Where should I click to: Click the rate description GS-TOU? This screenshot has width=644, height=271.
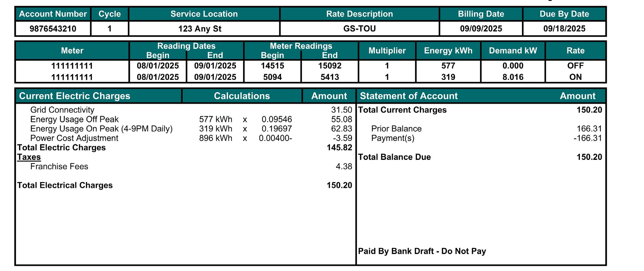click(360, 29)
